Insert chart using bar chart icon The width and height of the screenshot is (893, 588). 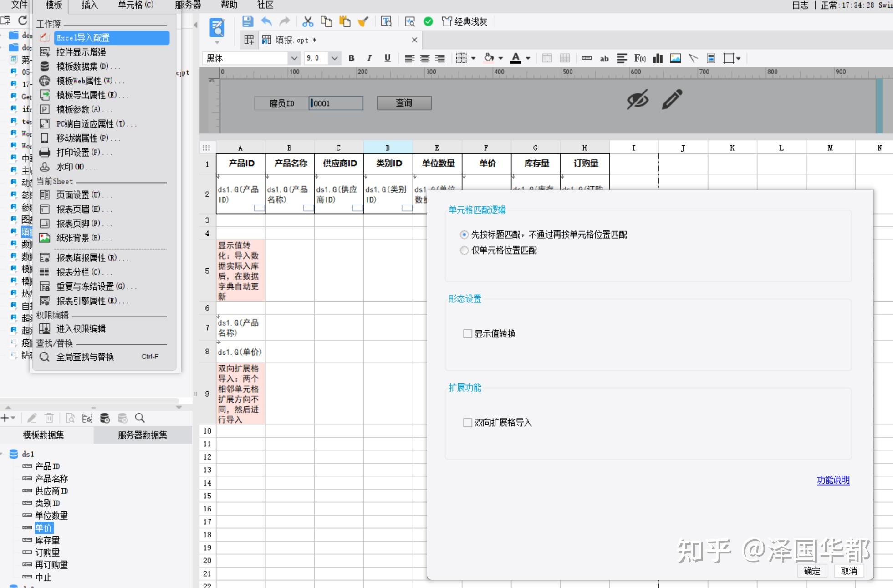[x=658, y=58]
